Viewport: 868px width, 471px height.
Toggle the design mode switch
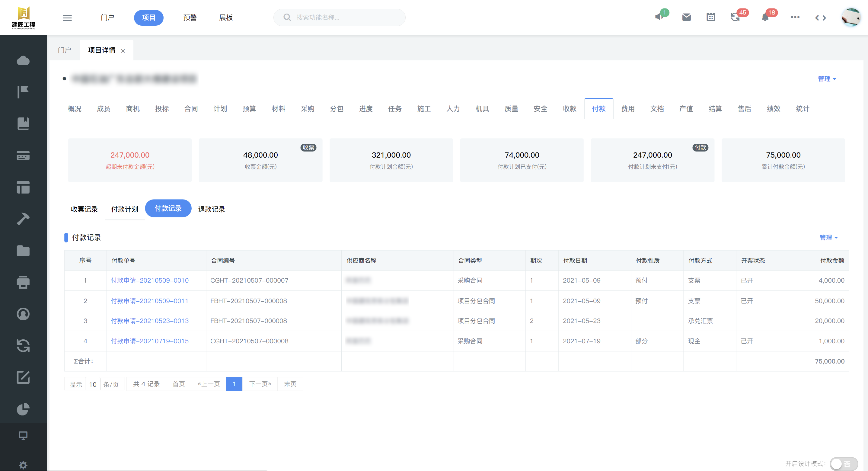pyautogui.click(x=843, y=463)
